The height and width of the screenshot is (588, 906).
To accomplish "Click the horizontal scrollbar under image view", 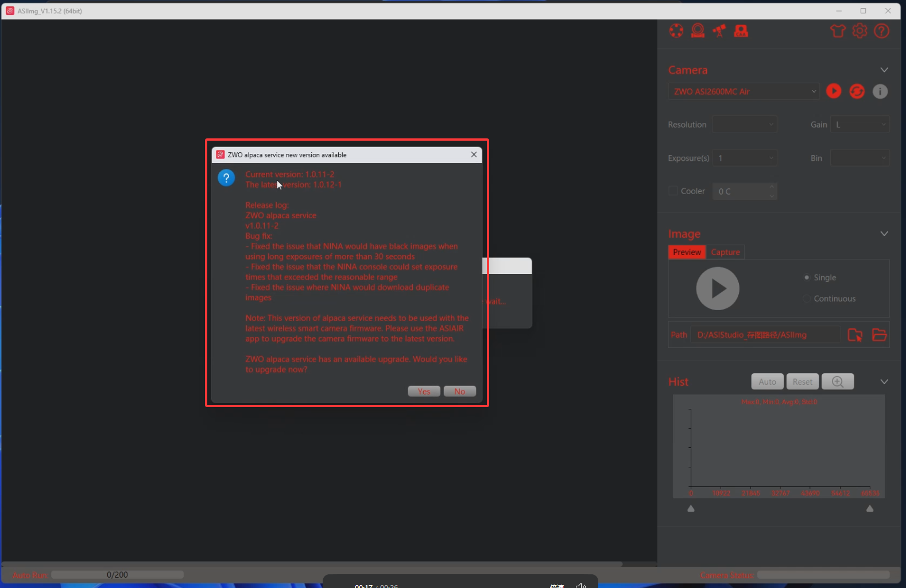I will [x=313, y=564].
